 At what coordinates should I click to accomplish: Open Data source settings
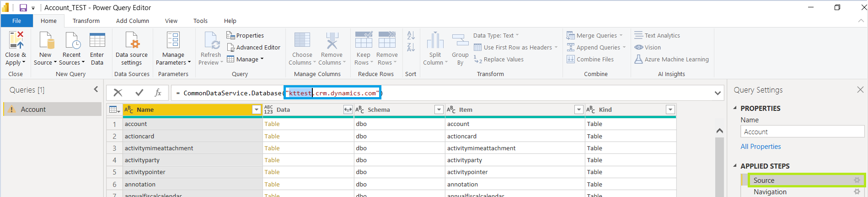132,40
